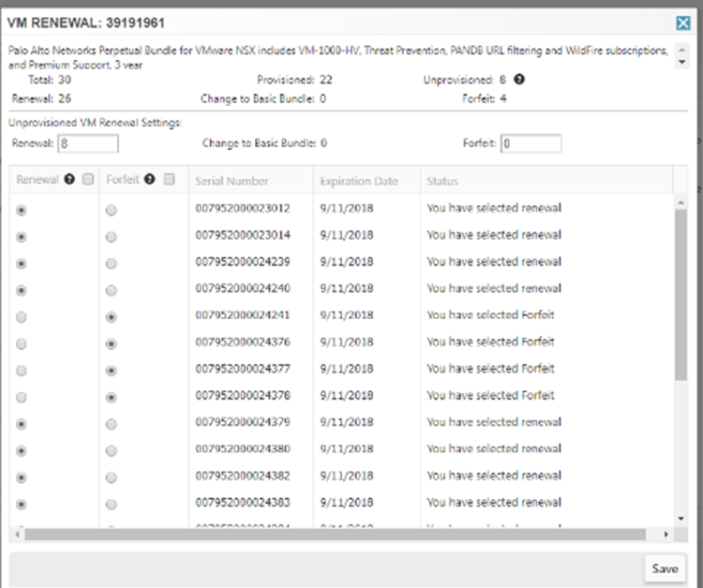703x588 pixels.
Task: Close the VM Renewal dialog
Action: pyautogui.click(x=683, y=24)
